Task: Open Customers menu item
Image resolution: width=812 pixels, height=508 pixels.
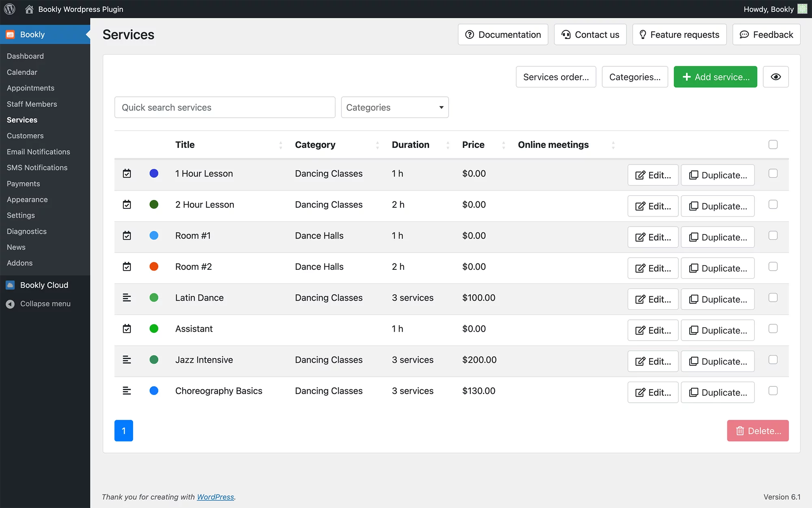Action: (x=25, y=136)
